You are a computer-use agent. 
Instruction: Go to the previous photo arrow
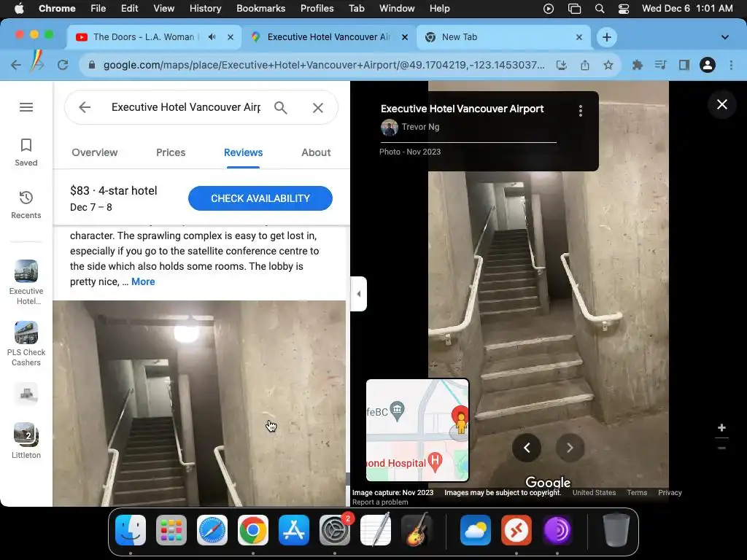point(527,448)
